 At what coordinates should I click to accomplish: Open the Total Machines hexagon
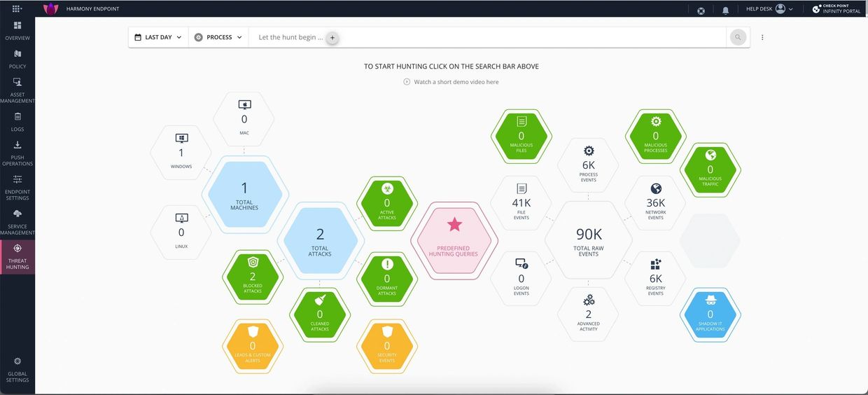[244, 194]
